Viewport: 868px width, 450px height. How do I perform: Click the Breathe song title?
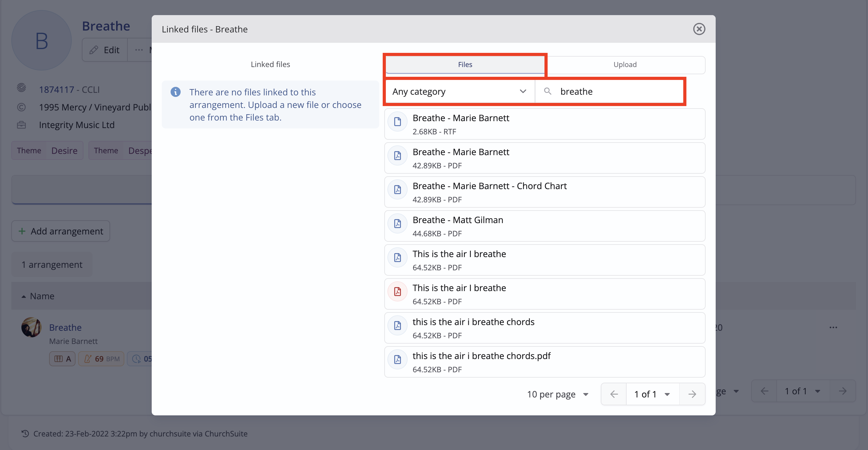pyautogui.click(x=106, y=26)
